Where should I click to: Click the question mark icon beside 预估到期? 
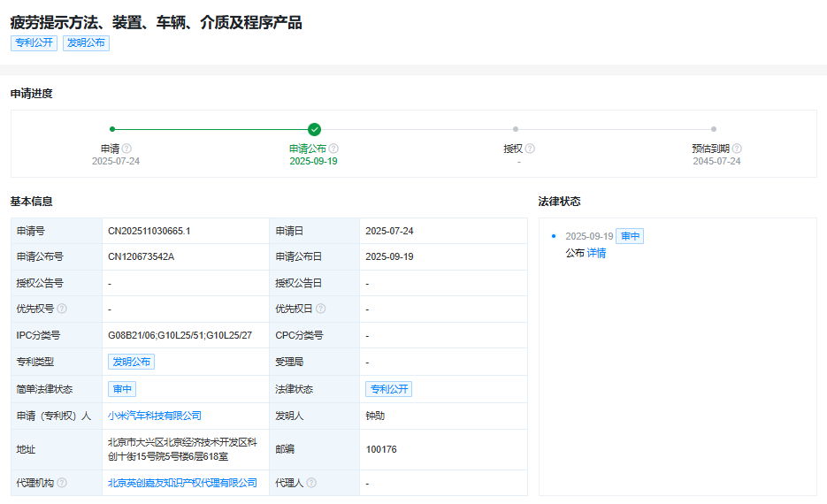(x=737, y=149)
